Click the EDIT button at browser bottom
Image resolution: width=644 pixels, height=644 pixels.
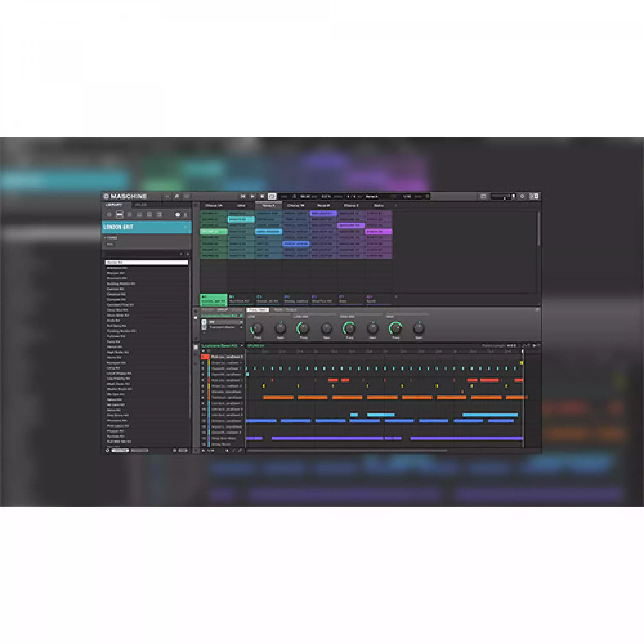[x=183, y=450]
